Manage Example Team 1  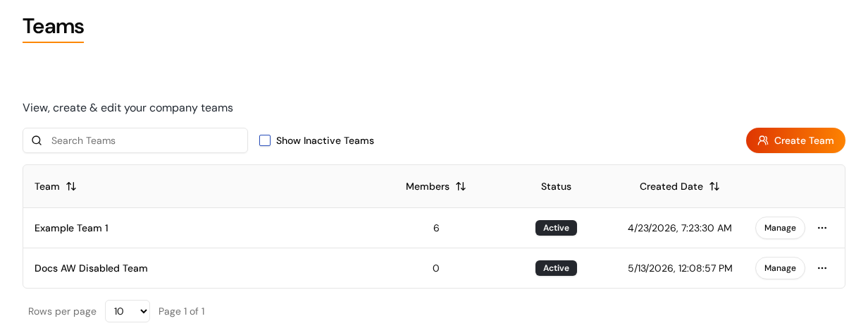tap(780, 228)
